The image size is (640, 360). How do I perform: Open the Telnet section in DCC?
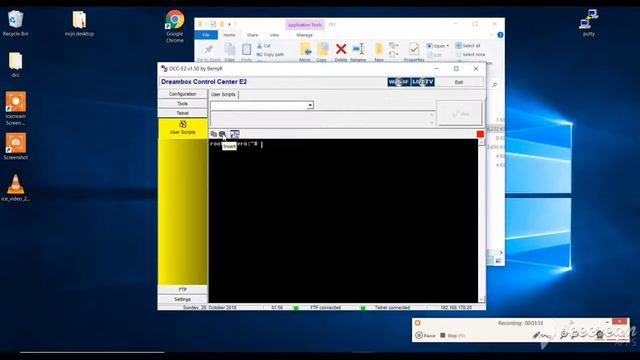(182, 113)
